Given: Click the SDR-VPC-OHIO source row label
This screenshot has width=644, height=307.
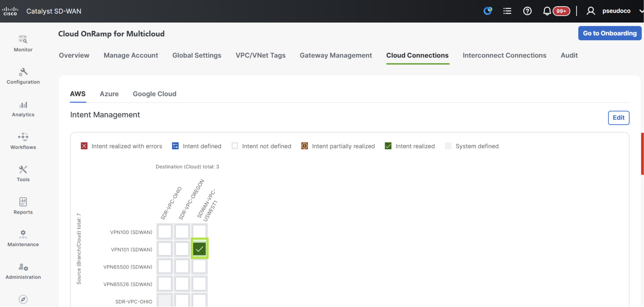Looking at the screenshot, I should pyautogui.click(x=134, y=302).
